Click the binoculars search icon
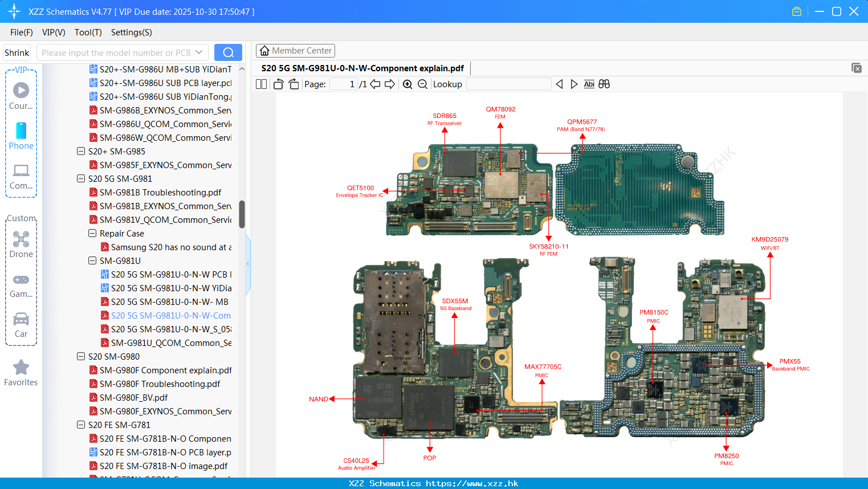The width and height of the screenshot is (868, 489). pos(604,84)
